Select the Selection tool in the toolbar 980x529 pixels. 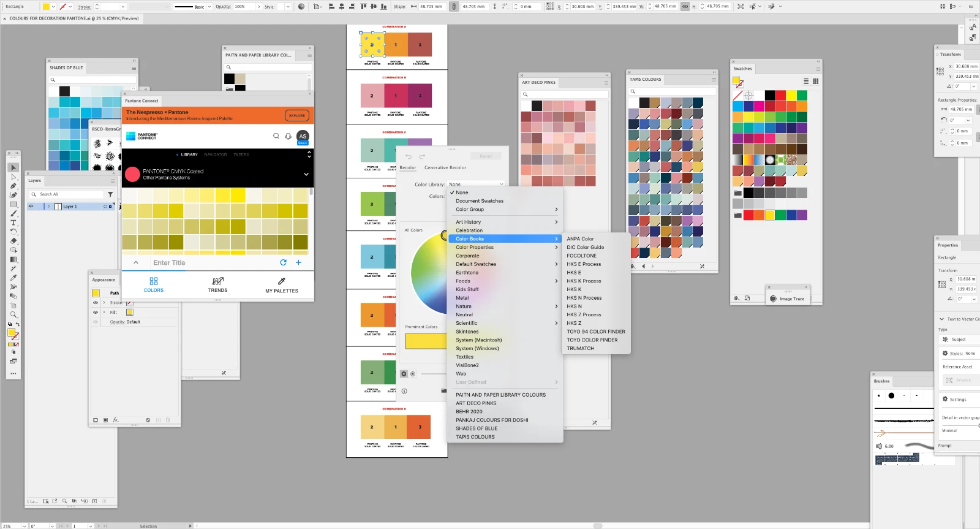pyautogui.click(x=13, y=167)
